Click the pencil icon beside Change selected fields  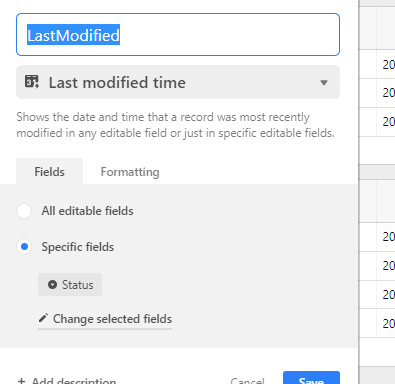[x=43, y=318]
